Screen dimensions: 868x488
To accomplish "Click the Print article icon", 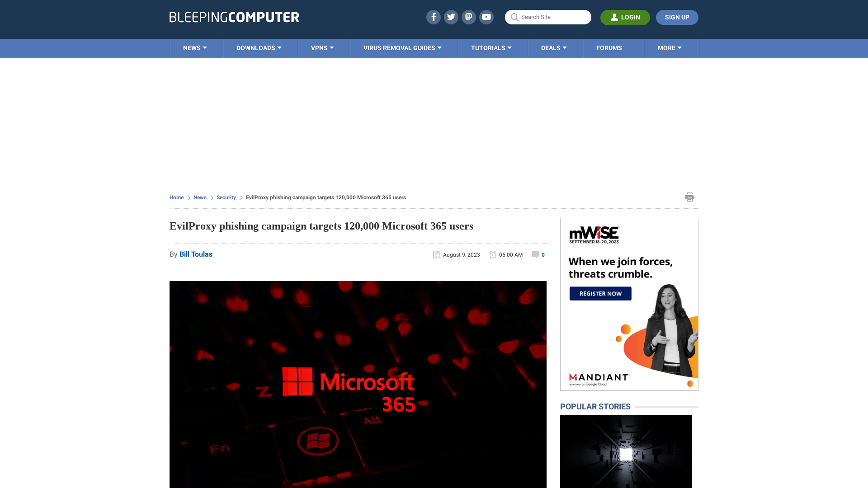I will 690,197.
